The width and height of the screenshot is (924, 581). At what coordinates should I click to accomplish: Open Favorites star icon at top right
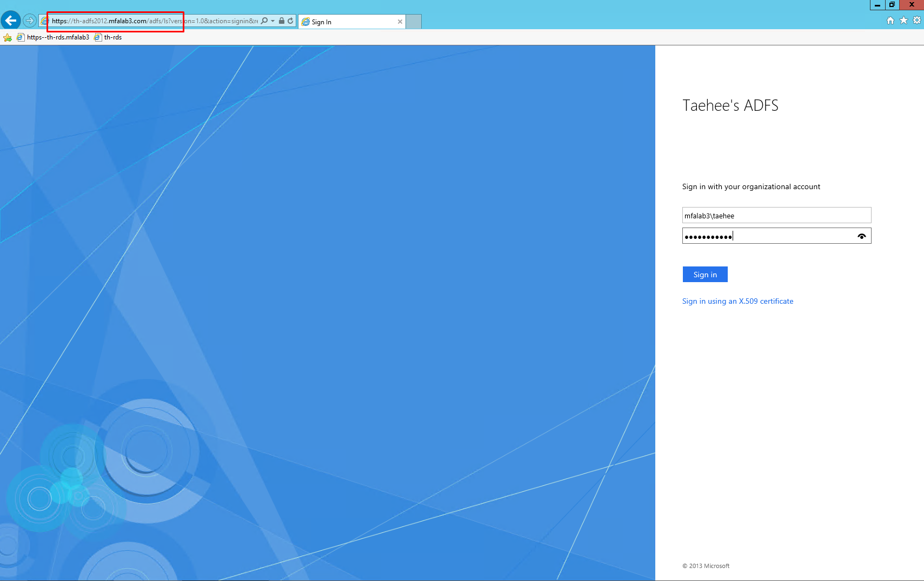903,21
